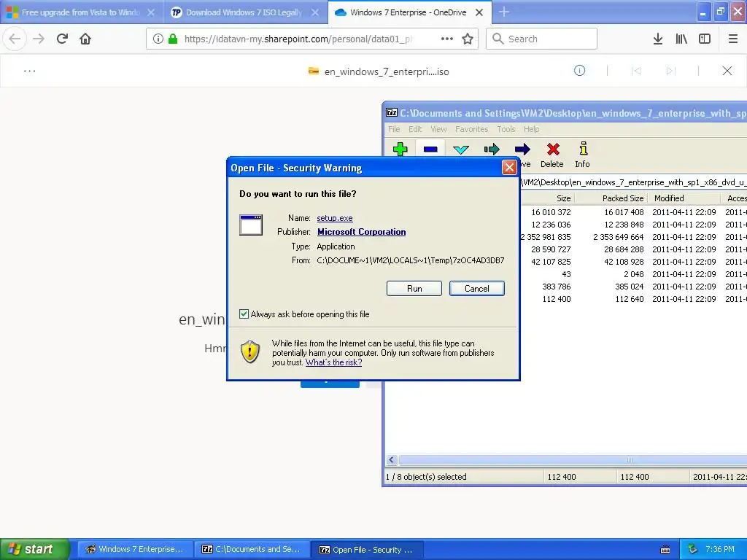The width and height of the screenshot is (747, 560).
Task: Click the 7-Zip Extract minus icon
Action: pos(430,149)
